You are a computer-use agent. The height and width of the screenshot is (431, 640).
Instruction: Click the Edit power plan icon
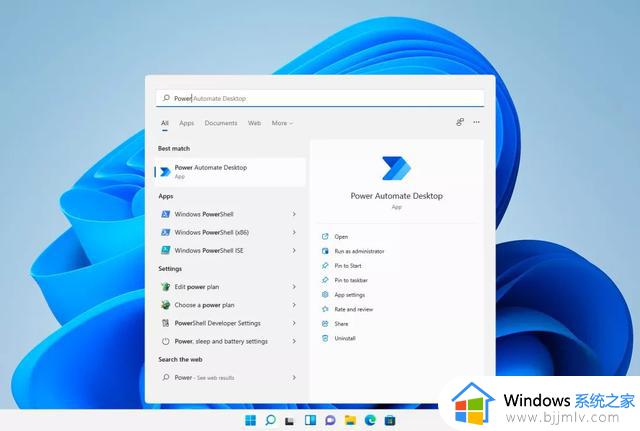[165, 287]
